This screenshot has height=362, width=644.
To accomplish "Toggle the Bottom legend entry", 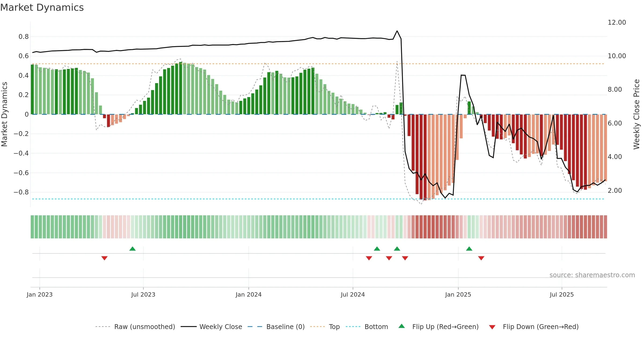I will [x=367, y=327].
